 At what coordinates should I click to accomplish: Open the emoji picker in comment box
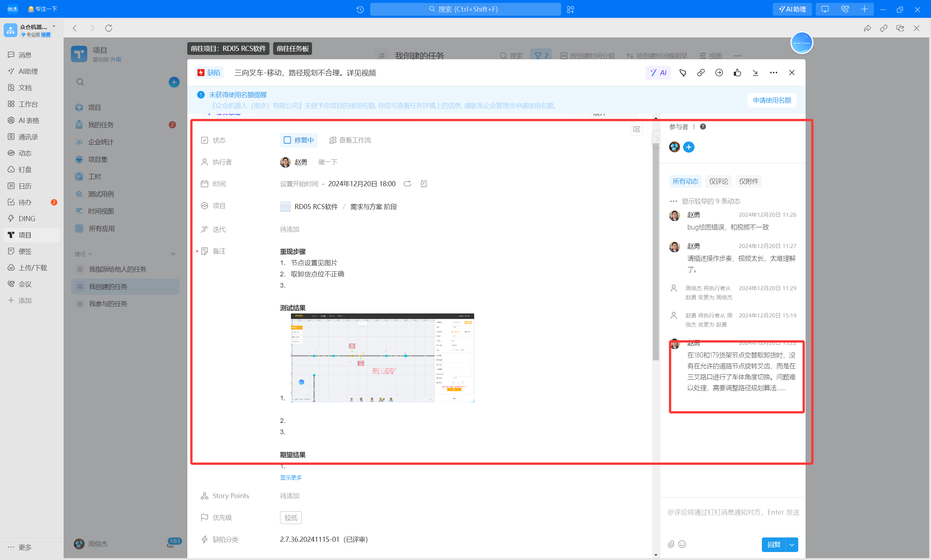682,544
